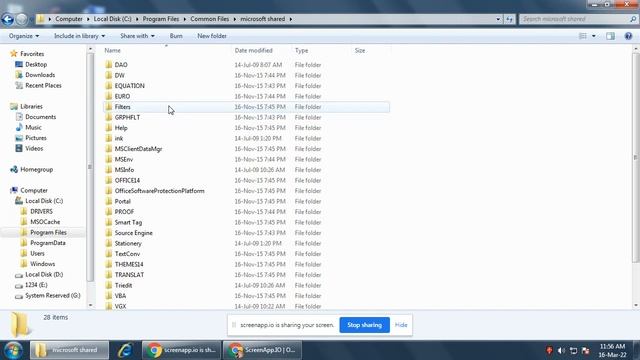Select the Source Engine folder
Screen dimensions: 640x360
click(133, 233)
